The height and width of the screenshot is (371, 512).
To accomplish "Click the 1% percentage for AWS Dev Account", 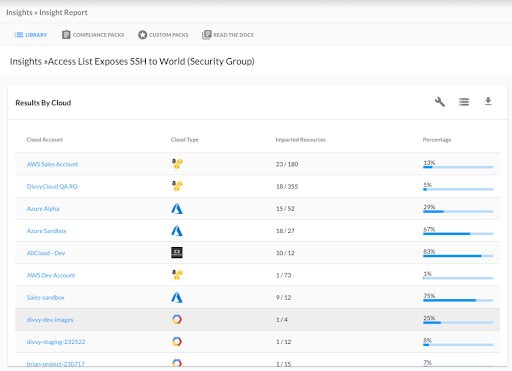I will [427, 274].
